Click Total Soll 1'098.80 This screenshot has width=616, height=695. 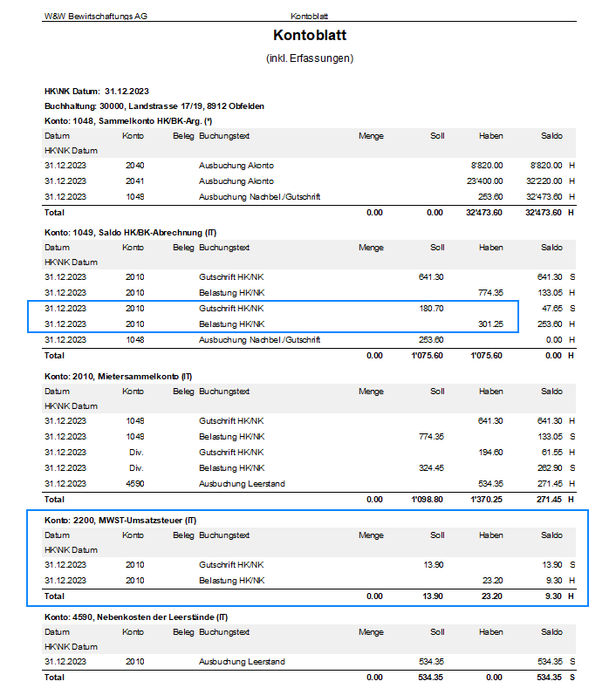coord(427,500)
